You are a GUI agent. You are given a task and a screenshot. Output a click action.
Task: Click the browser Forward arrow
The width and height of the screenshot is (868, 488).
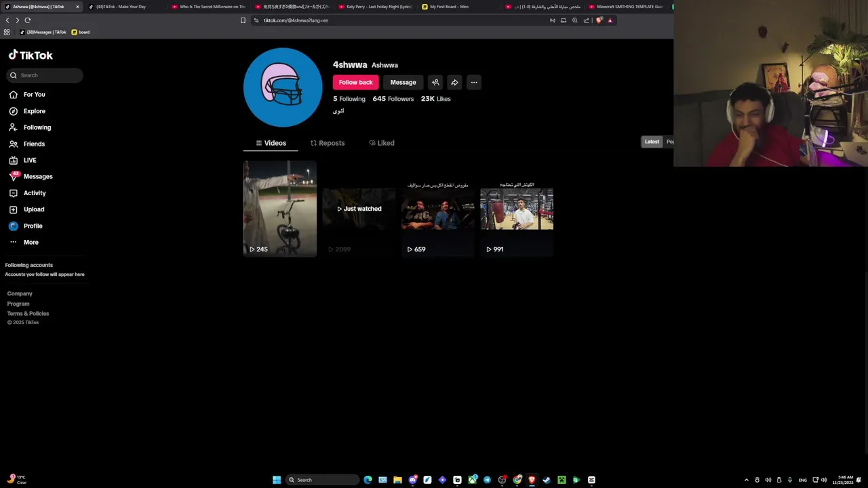click(x=18, y=20)
